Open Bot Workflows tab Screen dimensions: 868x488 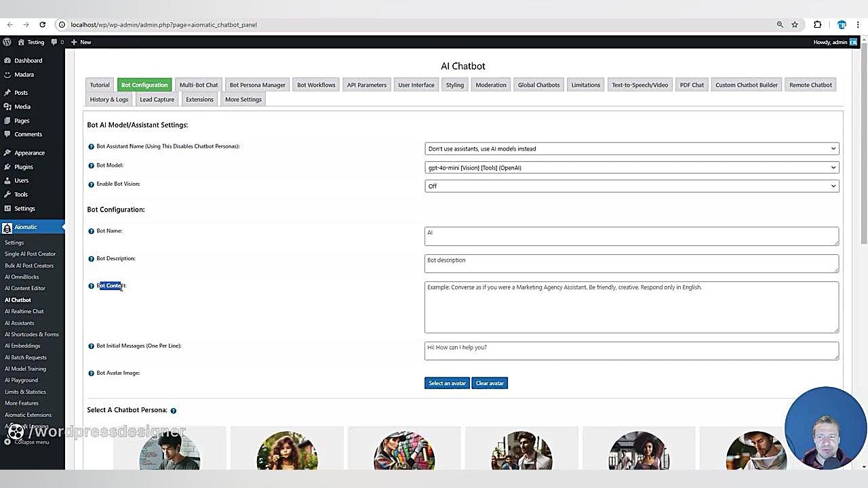pyautogui.click(x=316, y=85)
